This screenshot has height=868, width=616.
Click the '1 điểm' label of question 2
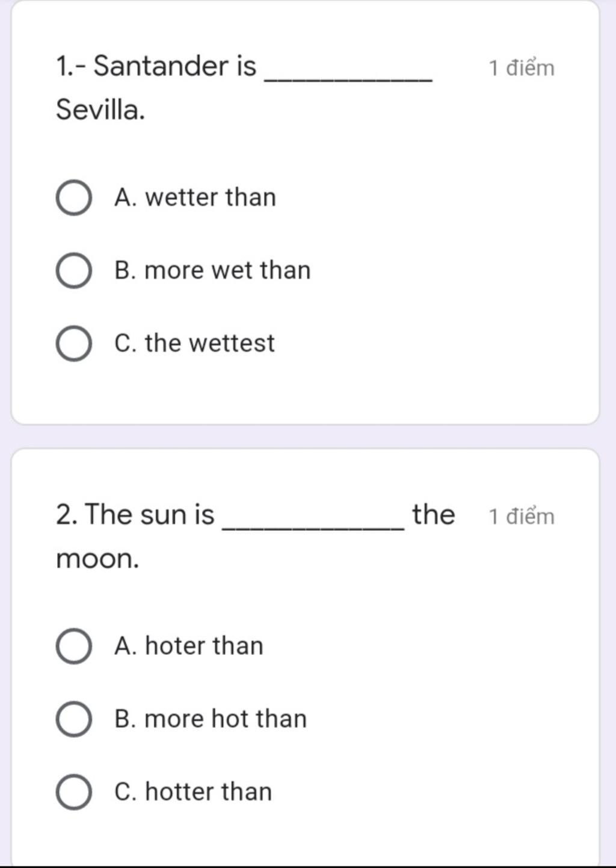pos(521,516)
